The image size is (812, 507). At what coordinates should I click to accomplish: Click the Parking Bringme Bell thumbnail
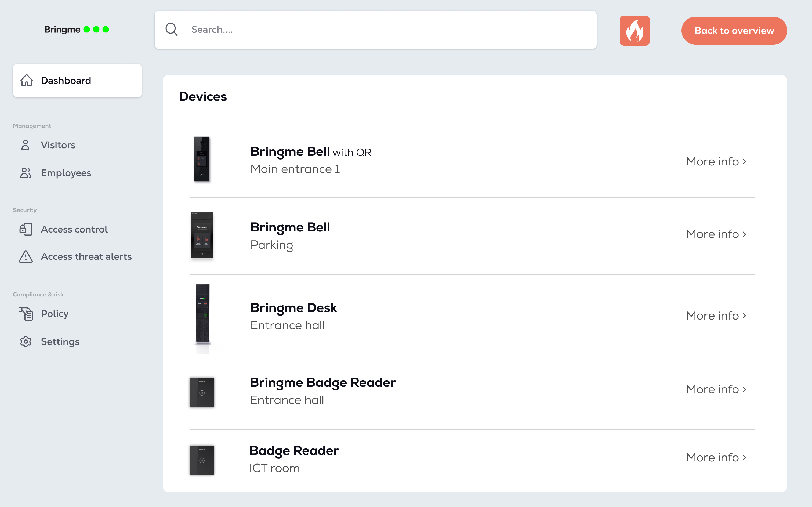pos(202,236)
